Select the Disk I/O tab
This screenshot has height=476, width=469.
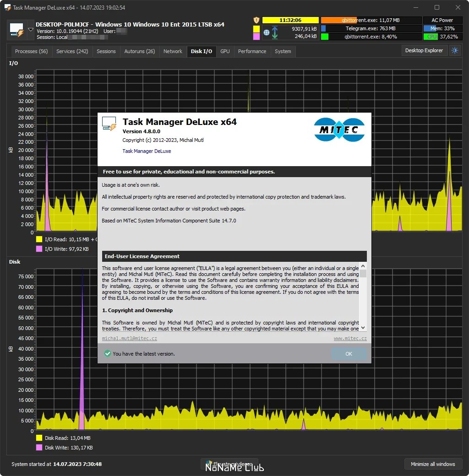(x=202, y=51)
